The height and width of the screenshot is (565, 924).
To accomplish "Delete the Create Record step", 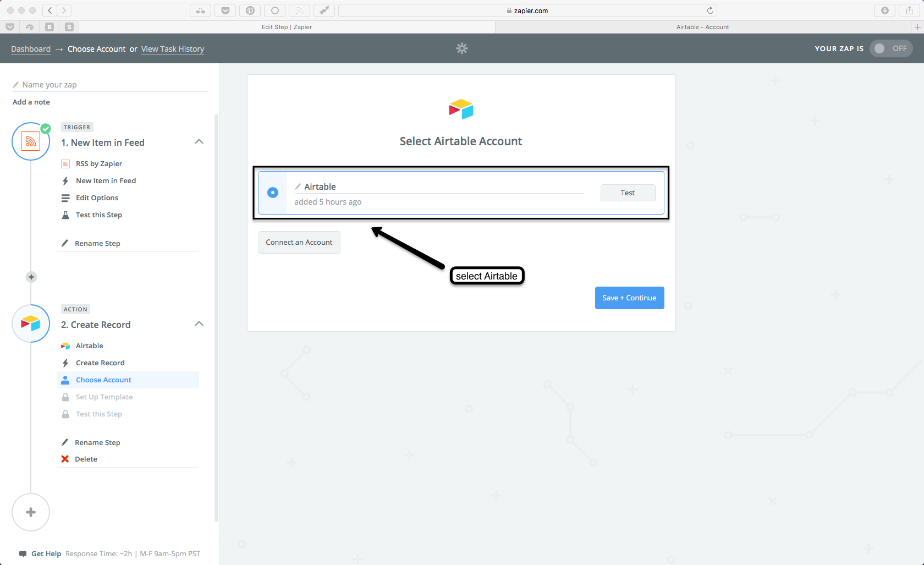I will [x=86, y=459].
